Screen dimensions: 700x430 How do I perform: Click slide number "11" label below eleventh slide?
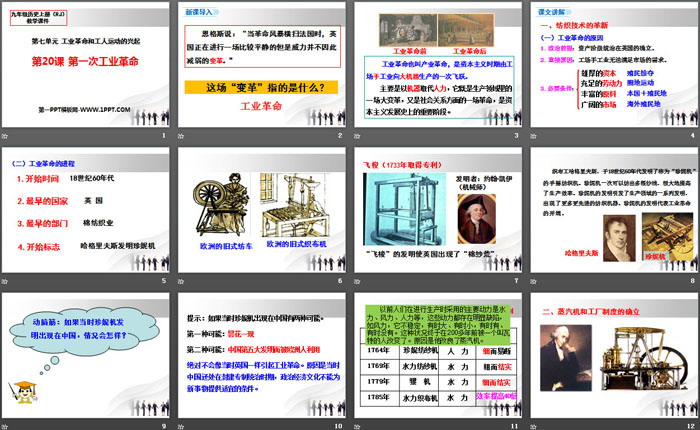(515, 426)
